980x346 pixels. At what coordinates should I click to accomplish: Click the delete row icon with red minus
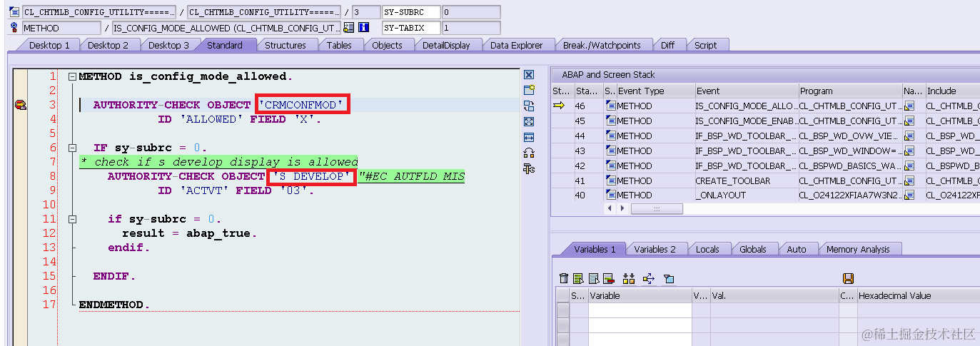(x=608, y=278)
